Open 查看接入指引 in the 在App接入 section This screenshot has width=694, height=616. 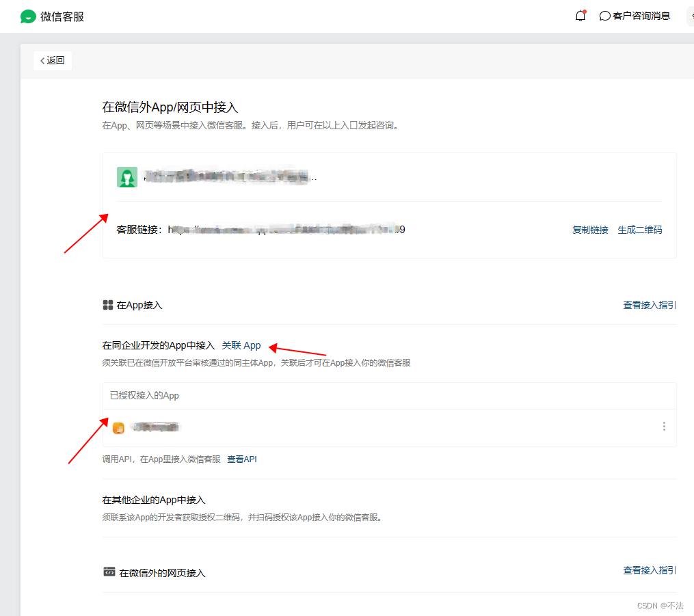[x=650, y=305]
